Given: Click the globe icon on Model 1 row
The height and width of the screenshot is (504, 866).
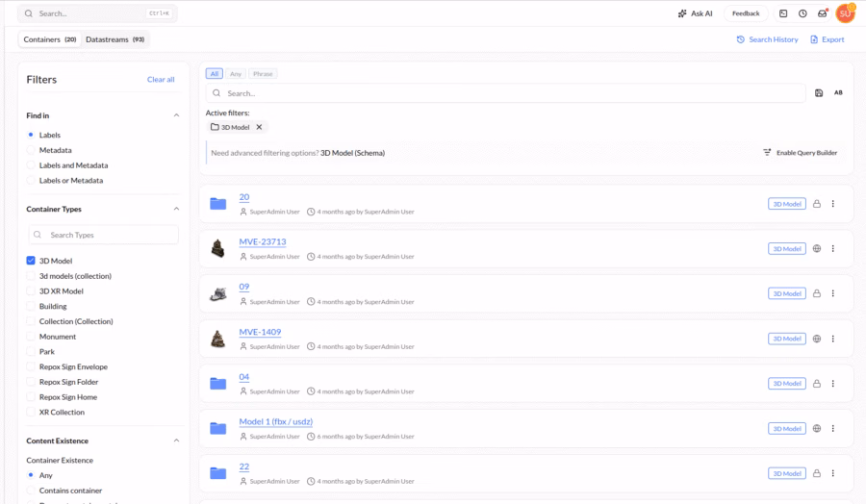Looking at the screenshot, I should point(816,428).
